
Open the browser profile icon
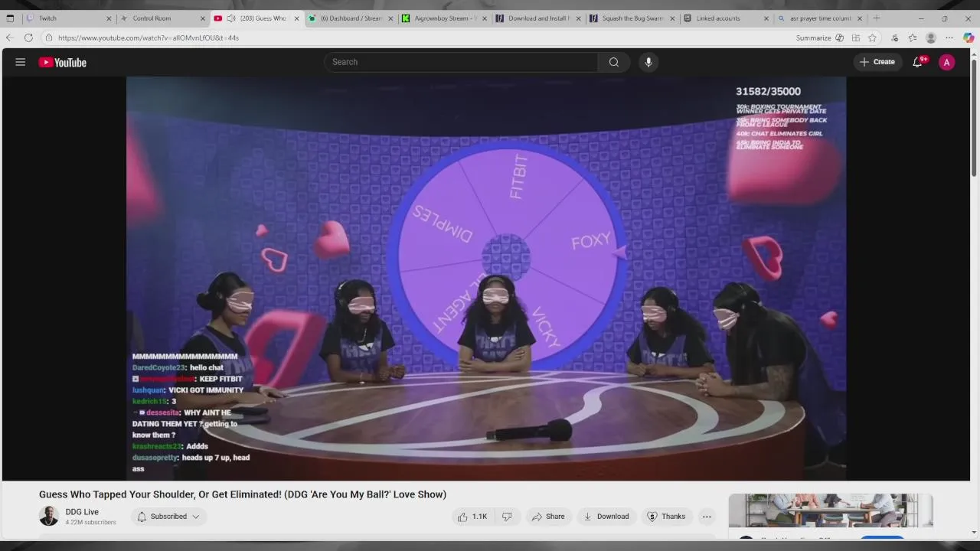coord(931,37)
